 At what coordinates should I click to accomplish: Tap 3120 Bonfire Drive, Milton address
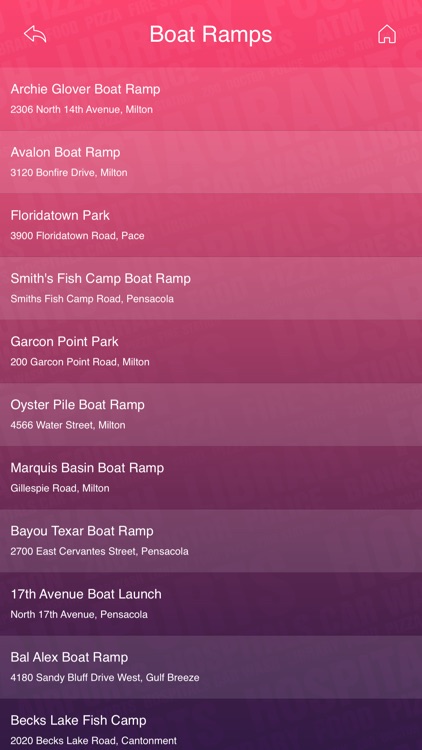(69, 173)
